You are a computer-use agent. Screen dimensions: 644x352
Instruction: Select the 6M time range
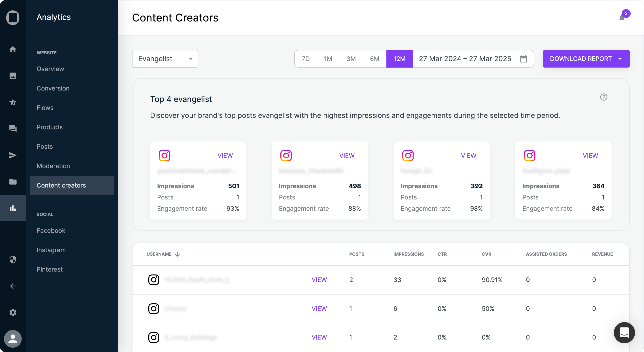pos(375,59)
